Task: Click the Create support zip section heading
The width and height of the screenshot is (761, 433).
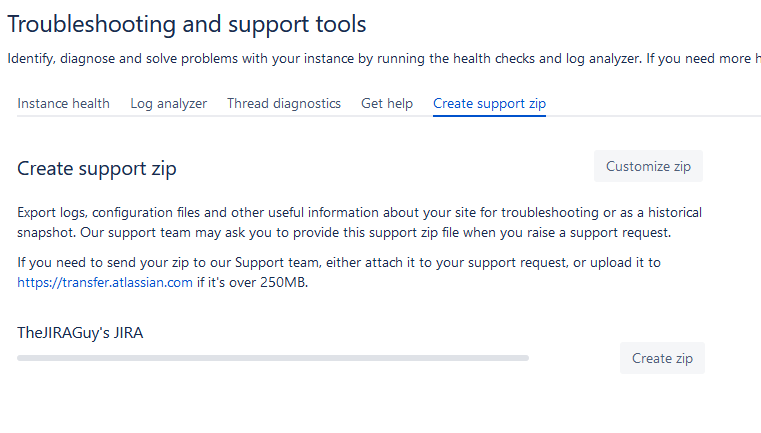Action: click(97, 168)
